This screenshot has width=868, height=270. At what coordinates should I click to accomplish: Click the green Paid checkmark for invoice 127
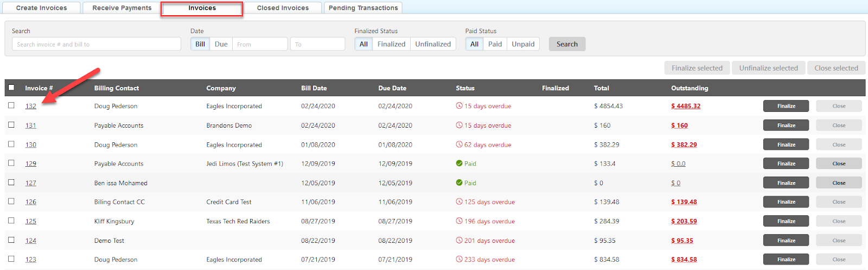click(x=459, y=183)
